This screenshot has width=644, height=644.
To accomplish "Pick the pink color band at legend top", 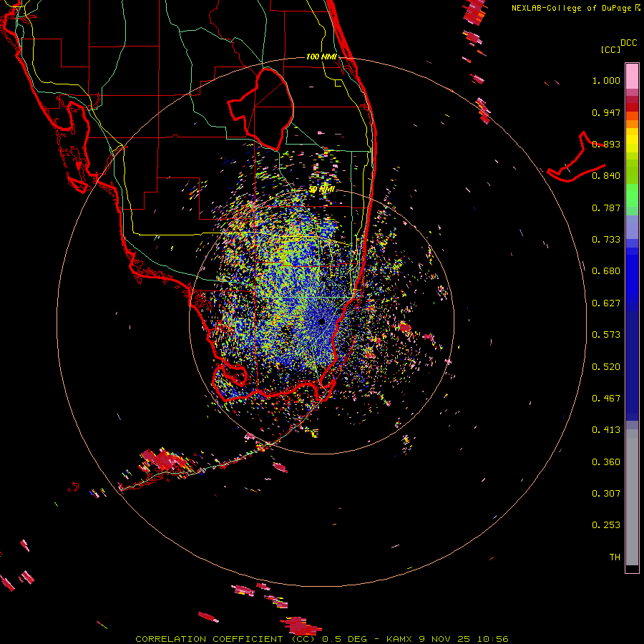I will pos(632,76).
